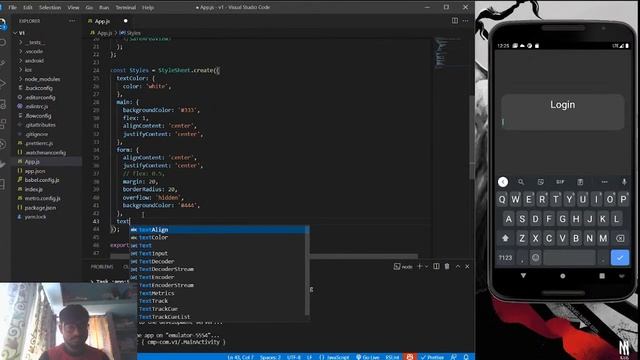The width and height of the screenshot is (640, 360).
Task: Select TextInput autocomplete suggestion
Action: click(x=219, y=253)
